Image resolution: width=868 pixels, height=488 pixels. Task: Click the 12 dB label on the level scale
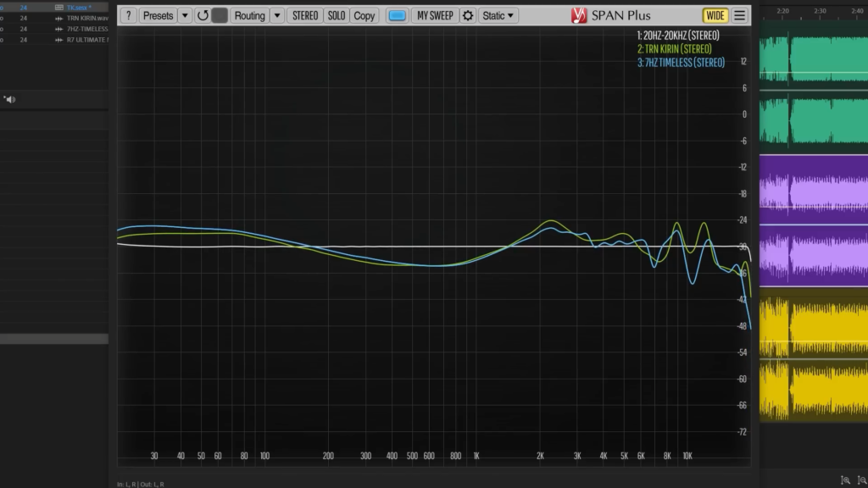click(743, 61)
